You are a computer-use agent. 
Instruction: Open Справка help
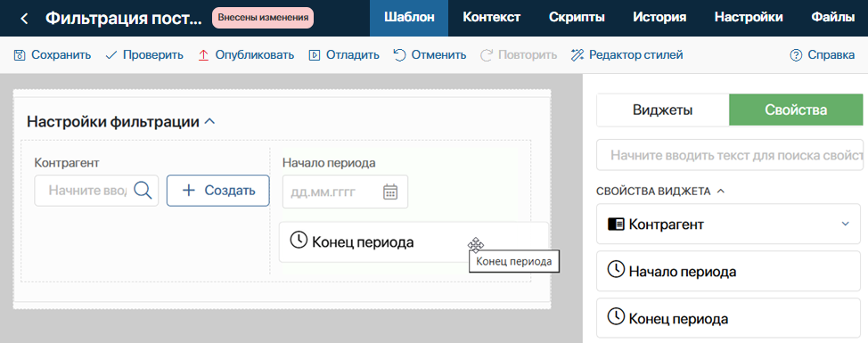click(x=823, y=54)
